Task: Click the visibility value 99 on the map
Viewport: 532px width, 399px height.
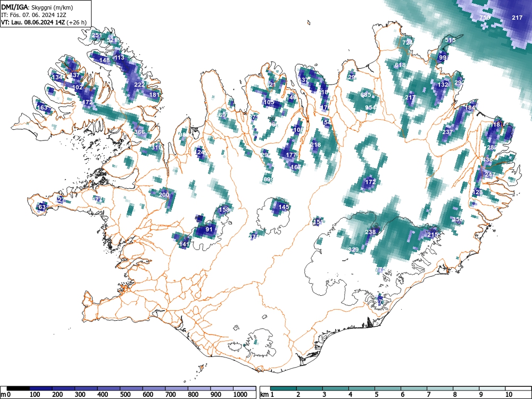Action: [443, 57]
